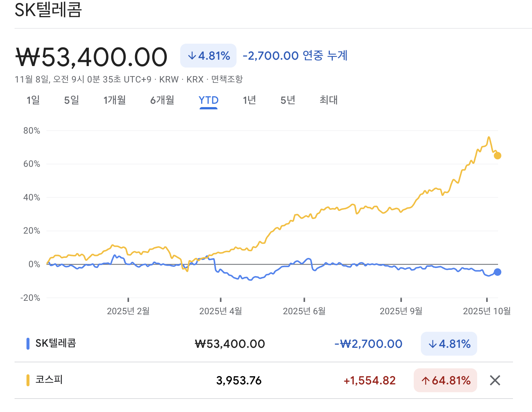
Task: Select the 5일 time range tab
Action: [x=72, y=100]
